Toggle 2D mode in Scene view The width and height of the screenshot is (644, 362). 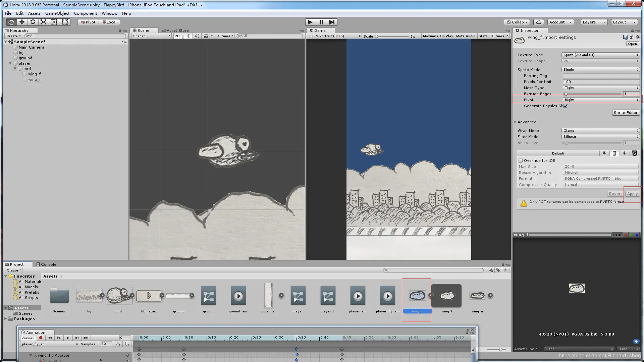pos(177,36)
